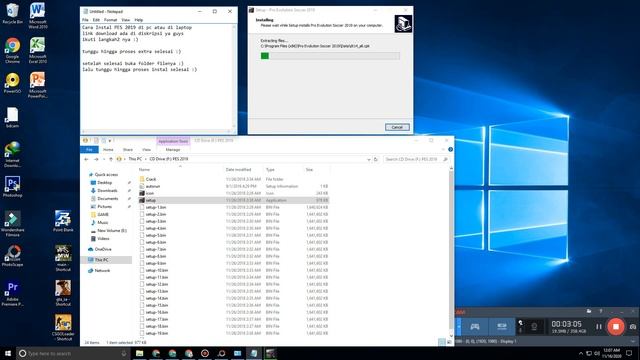This screenshot has height=360, width=640.
Task: Click the Windows Start button
Action: [8, 353]
